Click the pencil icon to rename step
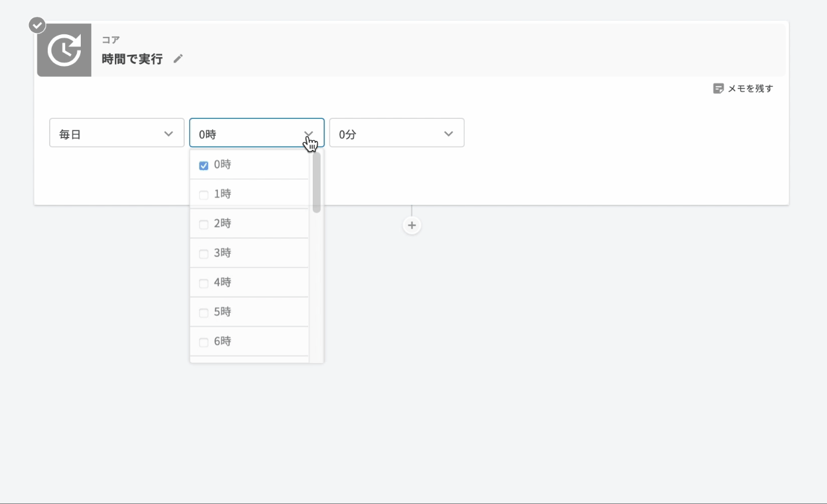This screenshot has width=827, height=504. (x=178, y=59)
